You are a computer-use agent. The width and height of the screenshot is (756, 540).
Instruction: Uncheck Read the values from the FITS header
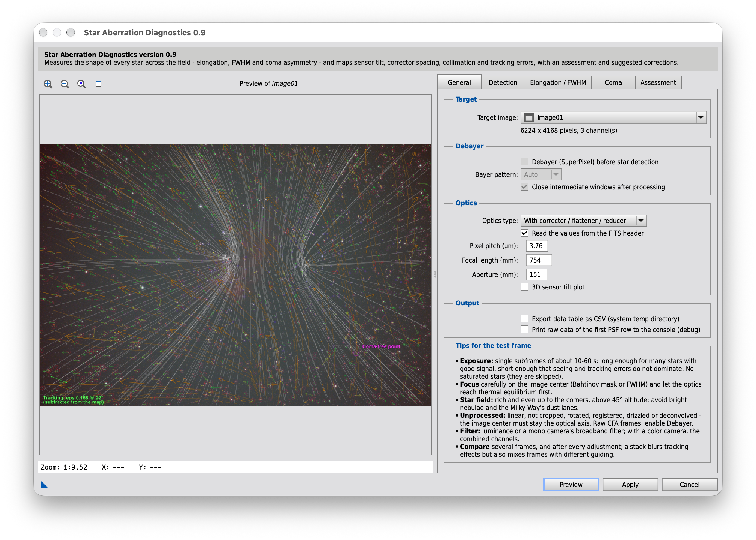[x=524, y=233]
